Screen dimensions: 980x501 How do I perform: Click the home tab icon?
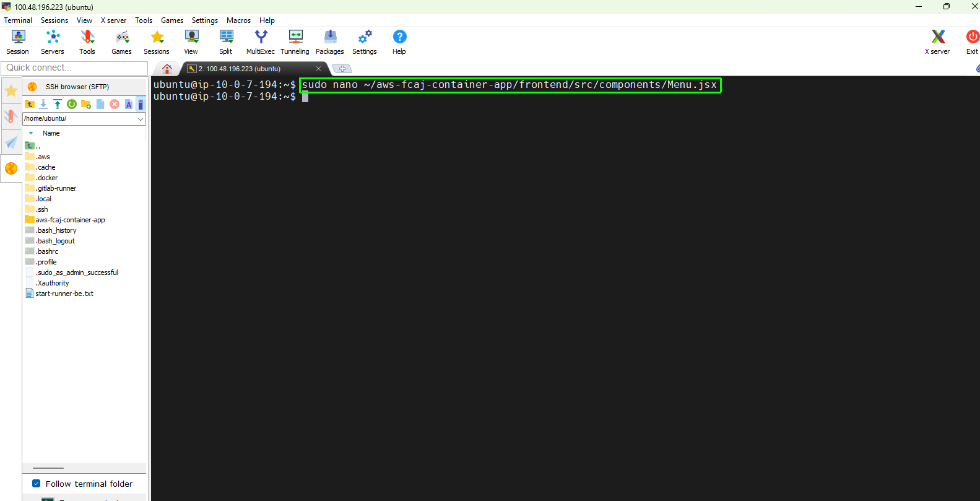point(167,69)
